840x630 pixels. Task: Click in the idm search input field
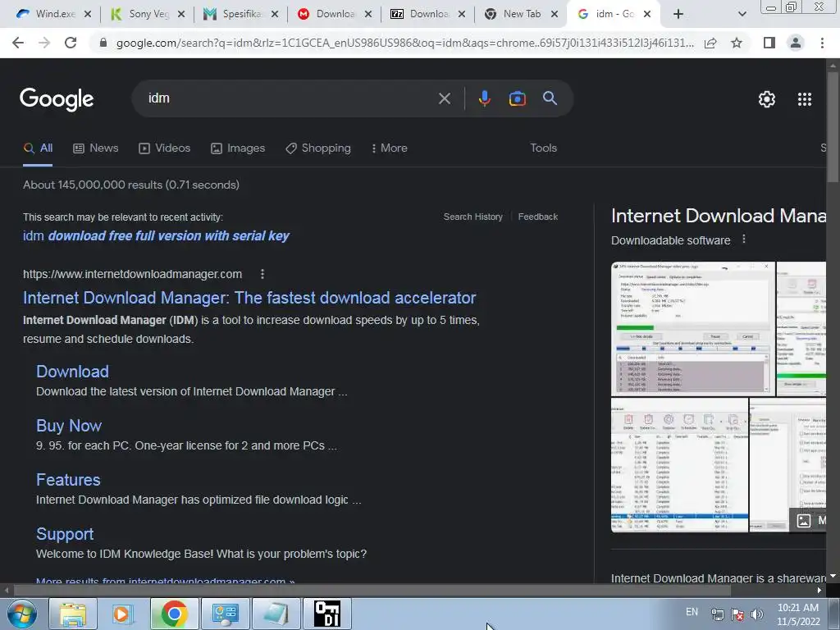[x=290, y=98]
